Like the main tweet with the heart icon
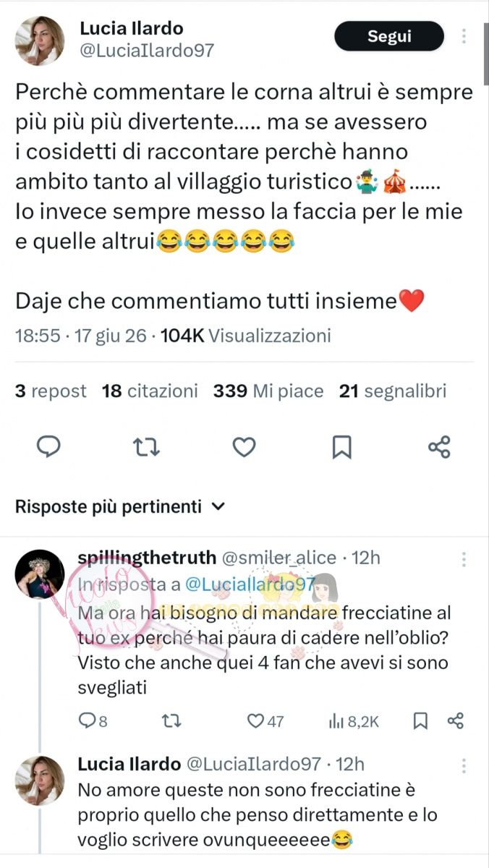 (x=244, y=448)
